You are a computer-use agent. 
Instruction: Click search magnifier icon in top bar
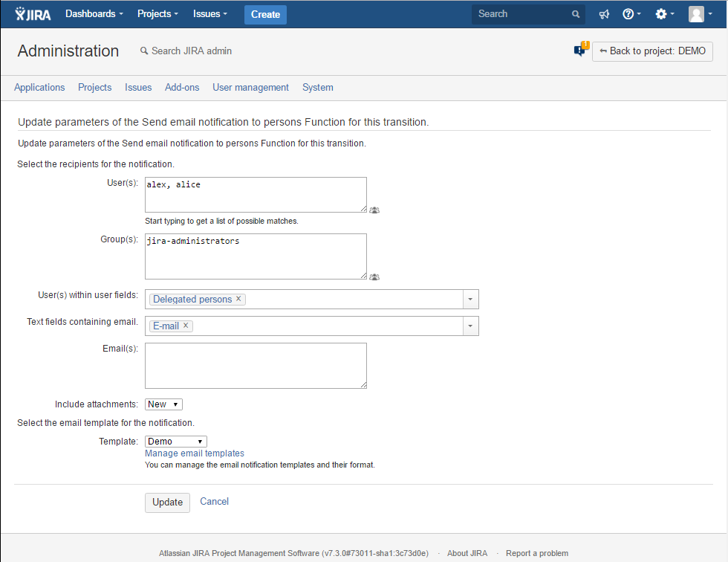point(576,14)
